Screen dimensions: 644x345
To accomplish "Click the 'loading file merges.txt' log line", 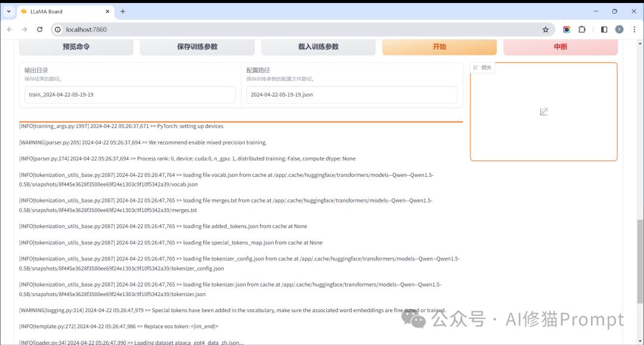I will 226,205.
